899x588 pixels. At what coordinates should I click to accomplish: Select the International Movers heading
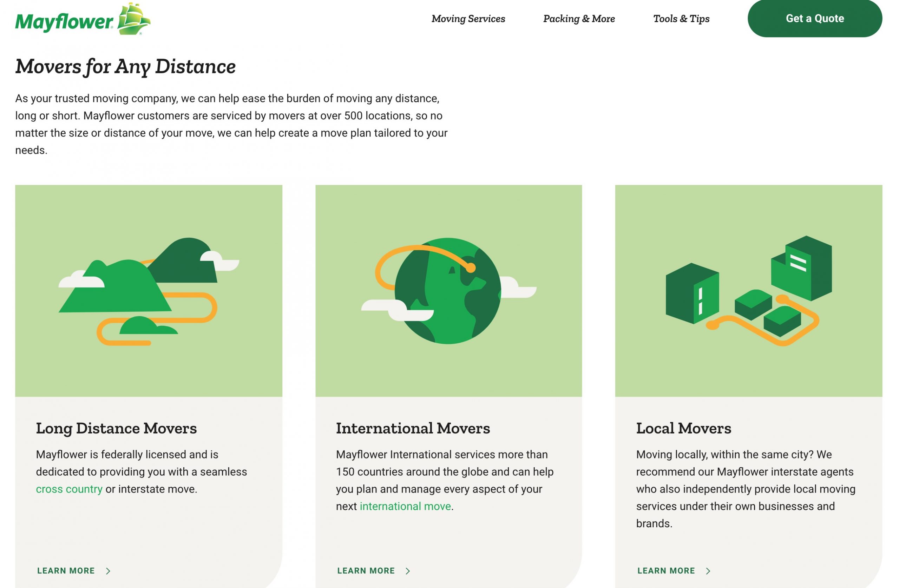point(413,428)
